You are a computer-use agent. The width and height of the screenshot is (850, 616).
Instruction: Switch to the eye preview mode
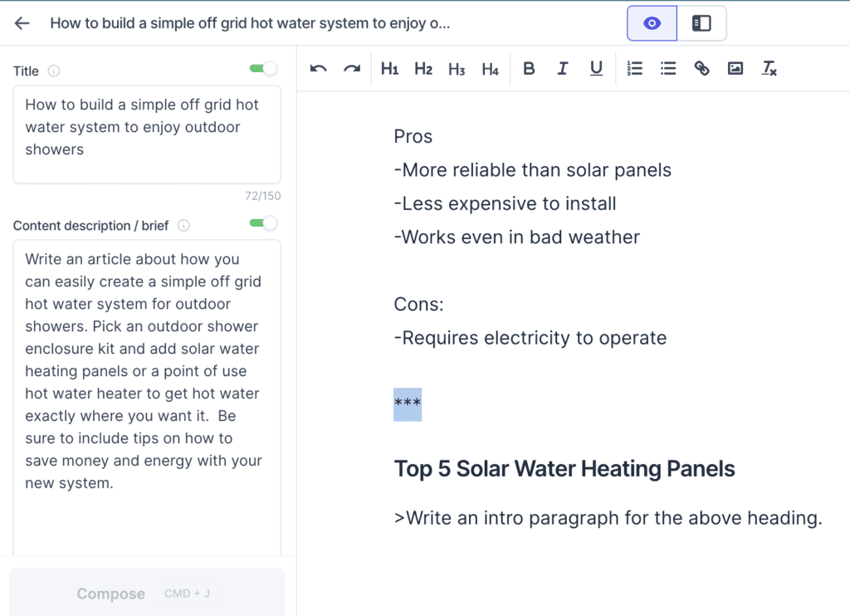pos(652,23)
